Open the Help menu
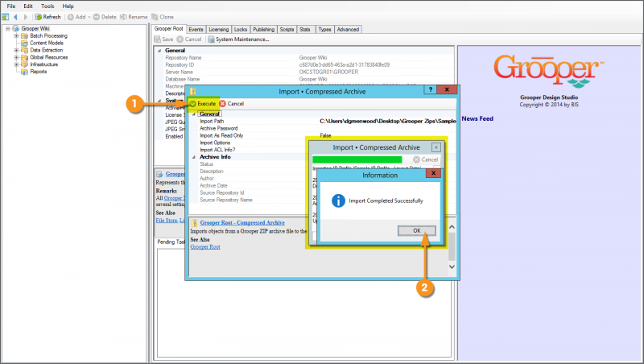The image size is (644, 364). point(68,6)
